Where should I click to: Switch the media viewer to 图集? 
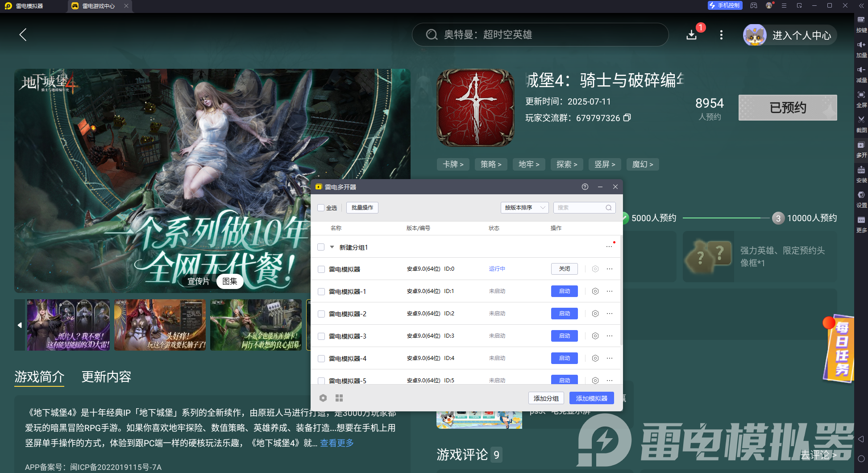230,281
